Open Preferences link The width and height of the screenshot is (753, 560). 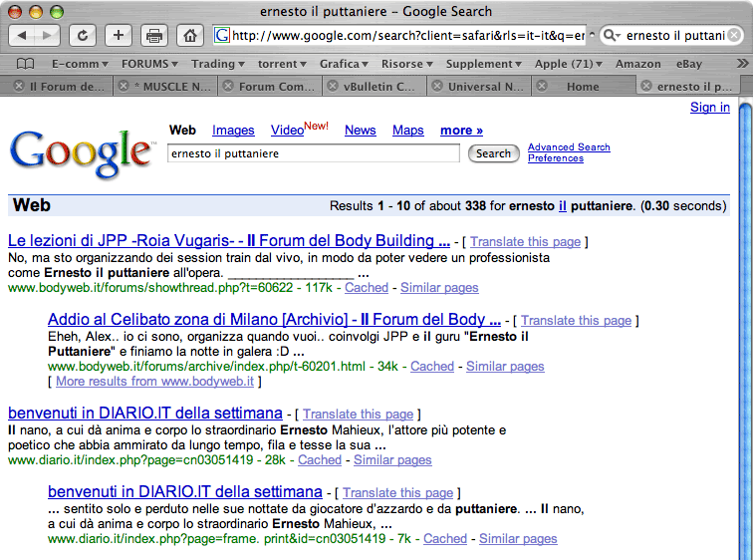[556, 158]
